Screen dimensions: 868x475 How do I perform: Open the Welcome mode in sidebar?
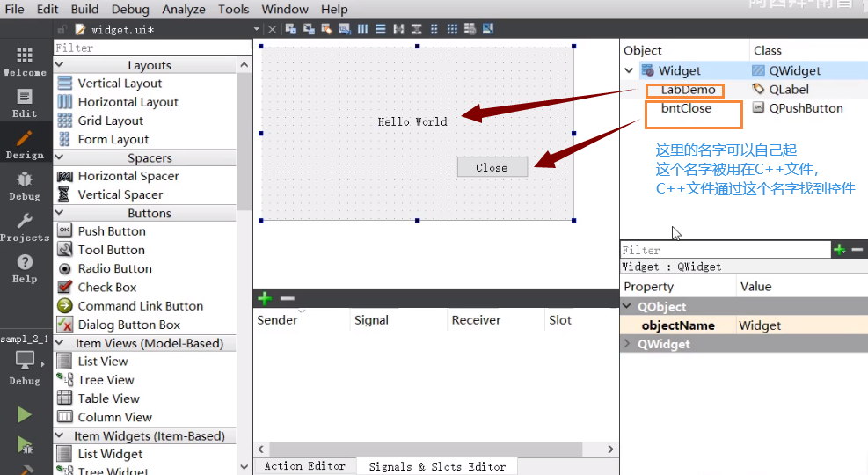click(x=24, y=62)
